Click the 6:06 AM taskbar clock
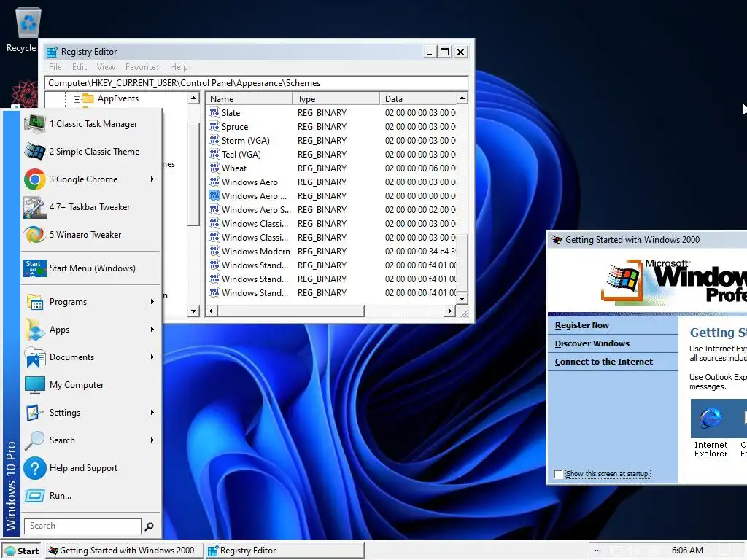747x560 pixels. coord(687,551)
